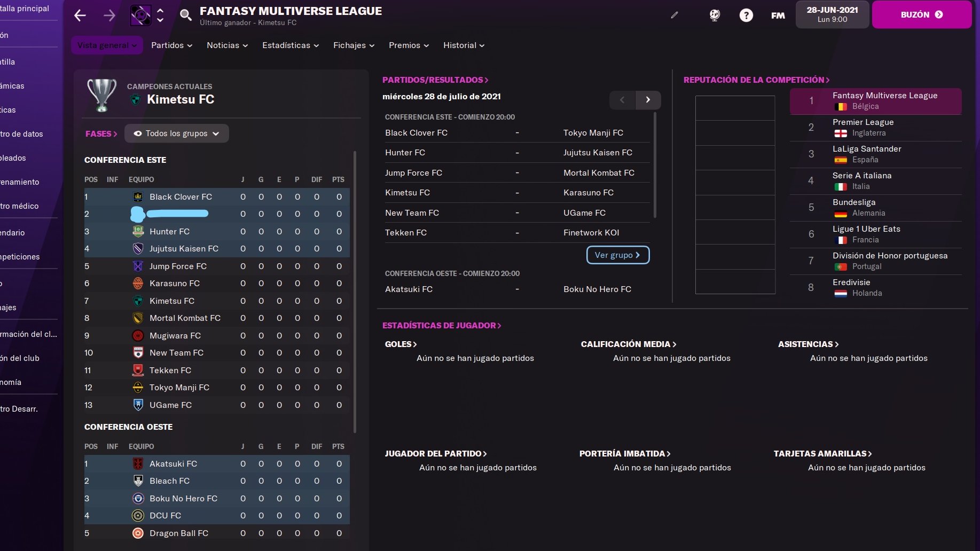The width and height of the screenshot is (980, 551).
Task: Click the Mortal Kombat FC crest
Action: click(138, 318)
